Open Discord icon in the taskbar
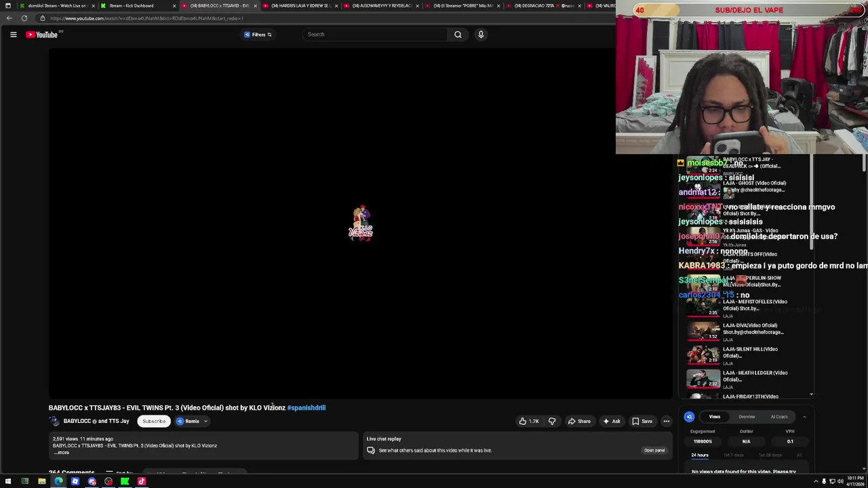This screenshot has width=868, height=488. [92, 481]
